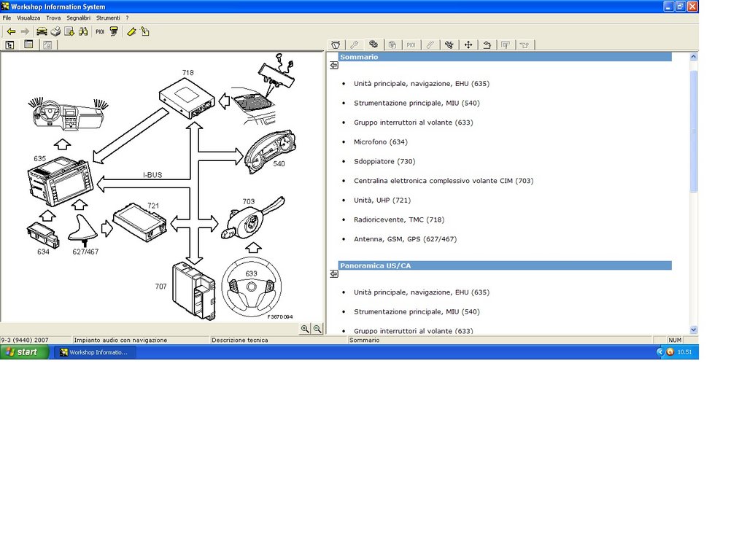Click 'Strumentazione principale, MIU (540)' under Sommario
The image size is (747, 560).
(x=417, y=103)
